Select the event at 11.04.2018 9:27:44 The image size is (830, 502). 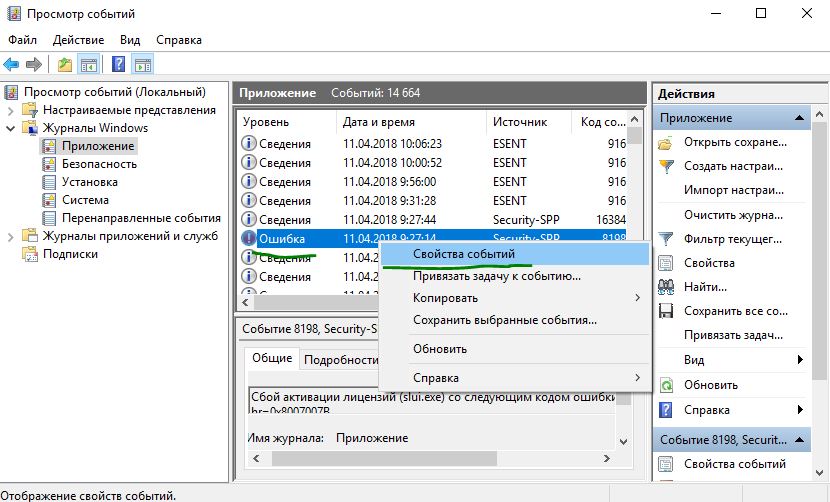pos(432,220)
